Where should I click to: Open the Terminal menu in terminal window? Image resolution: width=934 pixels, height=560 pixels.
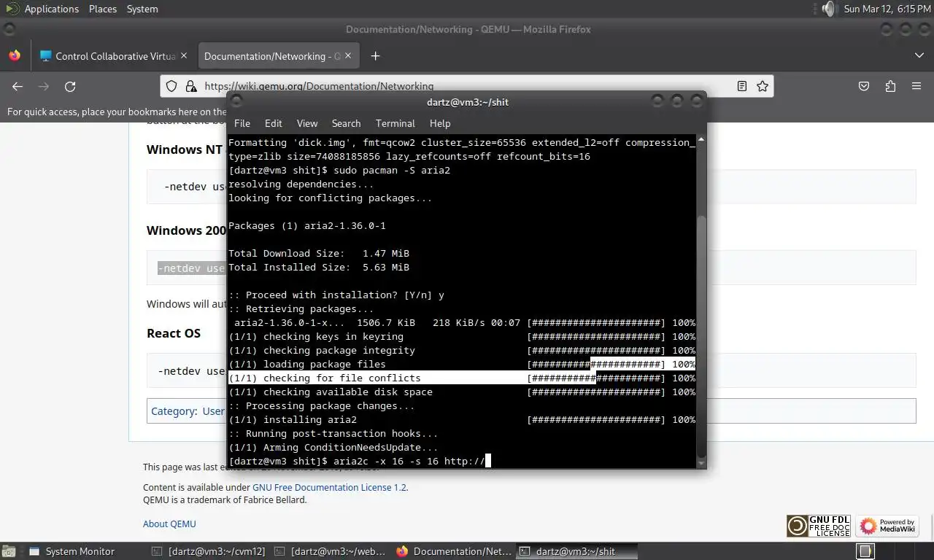(395, 123)
